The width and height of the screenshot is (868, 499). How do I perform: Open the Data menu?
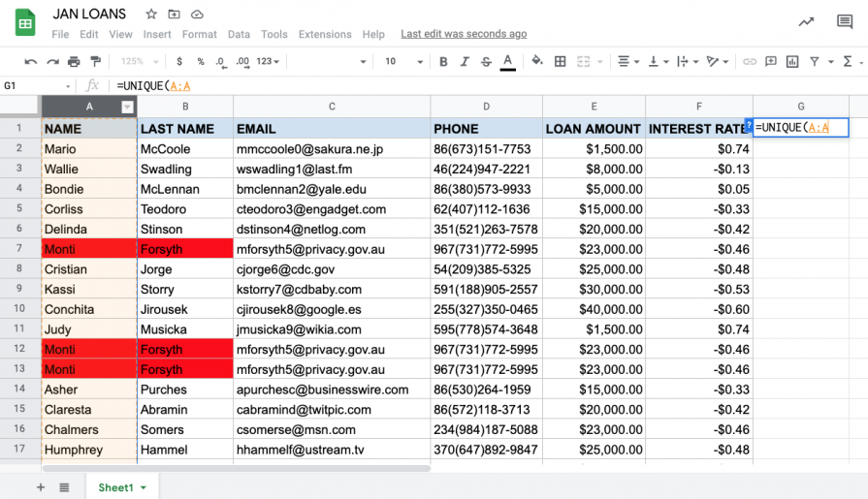[x=239, y=34]
